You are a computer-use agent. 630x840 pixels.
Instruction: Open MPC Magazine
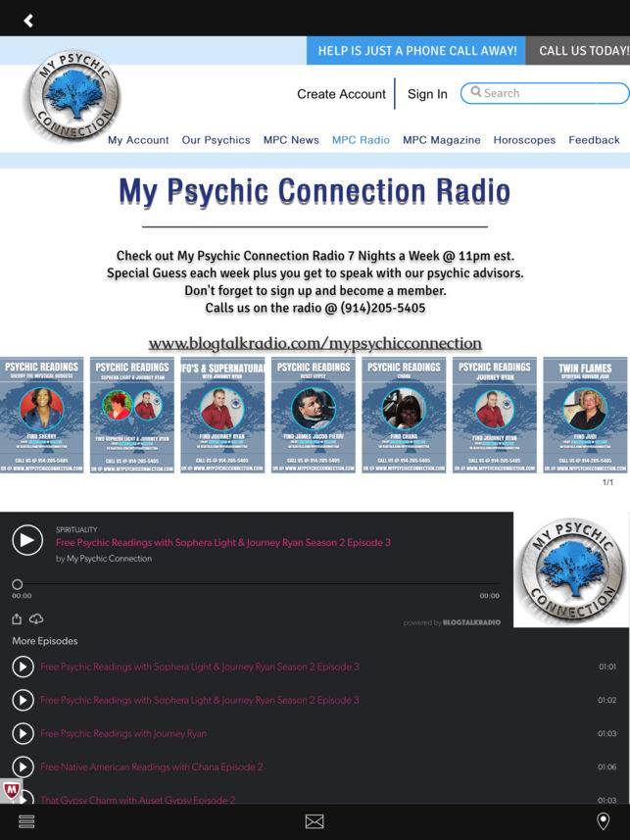[x=442, y=140]
